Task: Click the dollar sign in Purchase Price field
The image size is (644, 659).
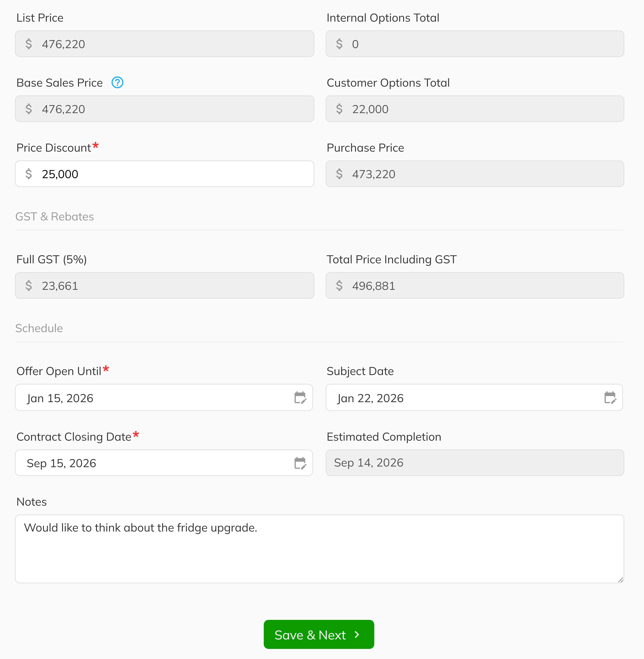Action: point(339,174)
